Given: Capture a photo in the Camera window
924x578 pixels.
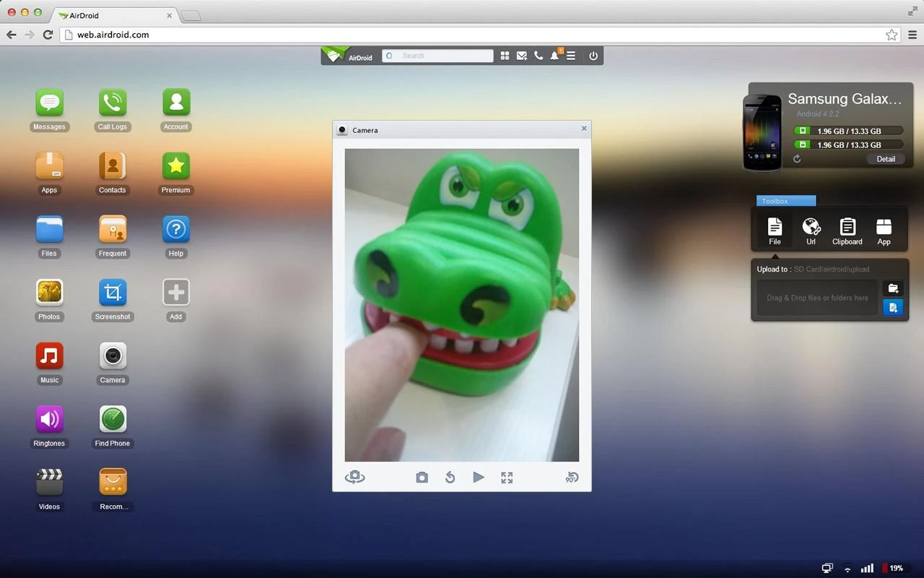Looking at the screenshot, I should click(422, 477).
